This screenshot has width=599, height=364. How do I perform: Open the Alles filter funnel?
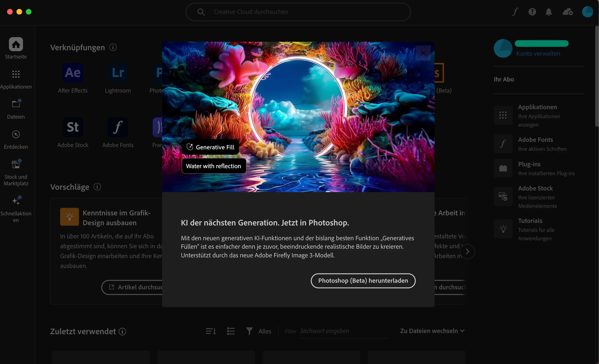[249, 331]
